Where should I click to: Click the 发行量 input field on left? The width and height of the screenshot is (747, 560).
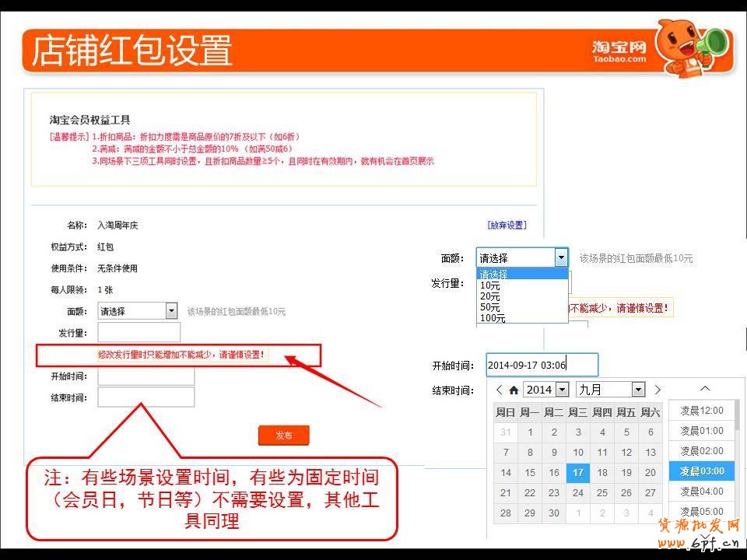click(139, 333)
